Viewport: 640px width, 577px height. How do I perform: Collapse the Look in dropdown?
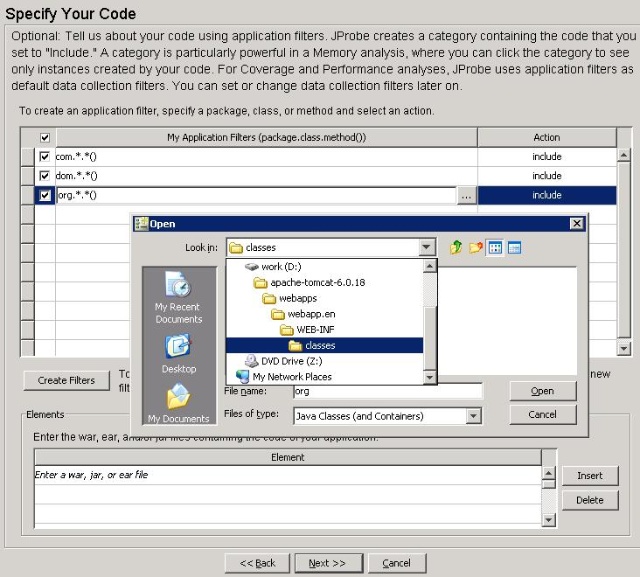[x=427, y=248]
